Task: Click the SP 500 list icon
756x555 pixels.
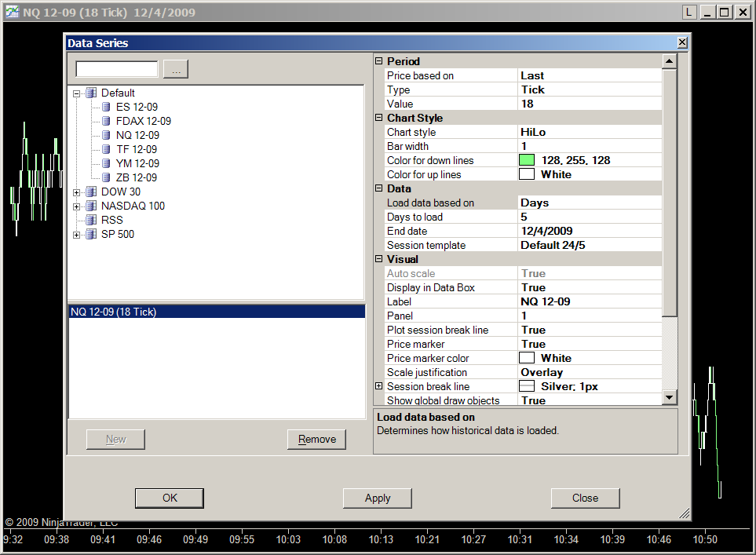Action: [91, 234]
